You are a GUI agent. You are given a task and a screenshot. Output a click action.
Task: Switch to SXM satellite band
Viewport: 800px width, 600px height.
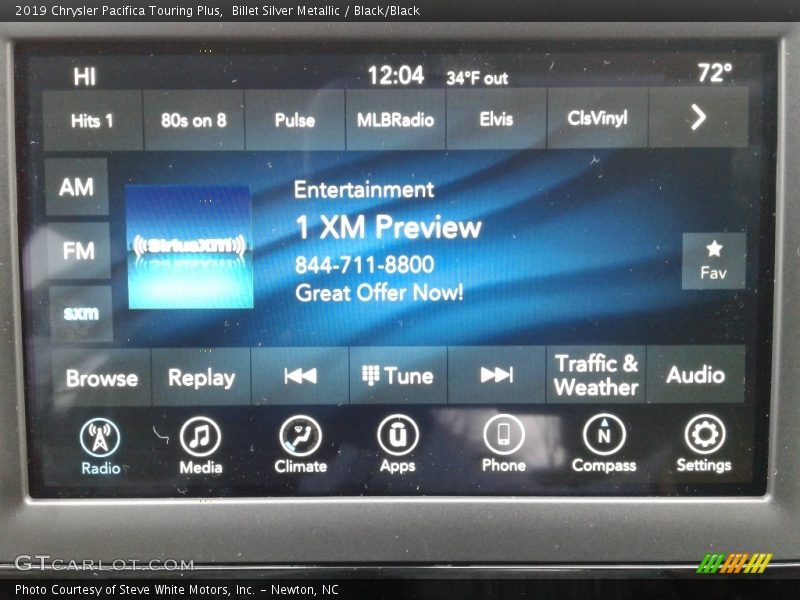click(x=81, y=313)
